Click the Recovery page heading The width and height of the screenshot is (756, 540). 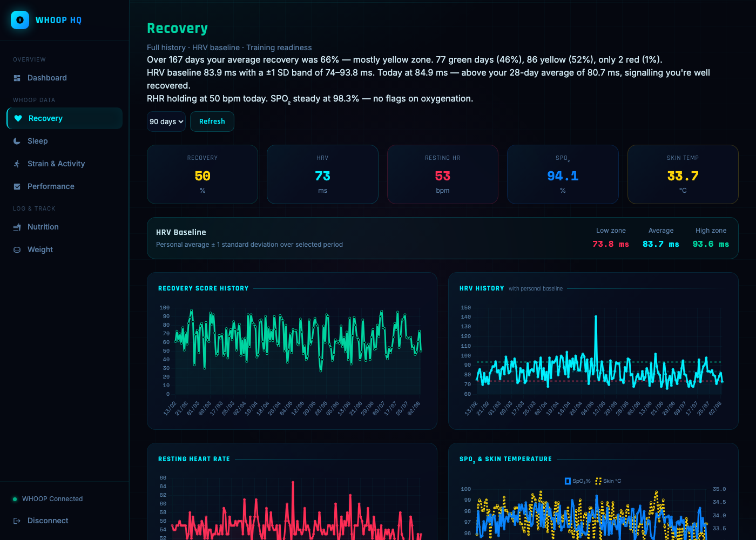click(x=177, y=28)
